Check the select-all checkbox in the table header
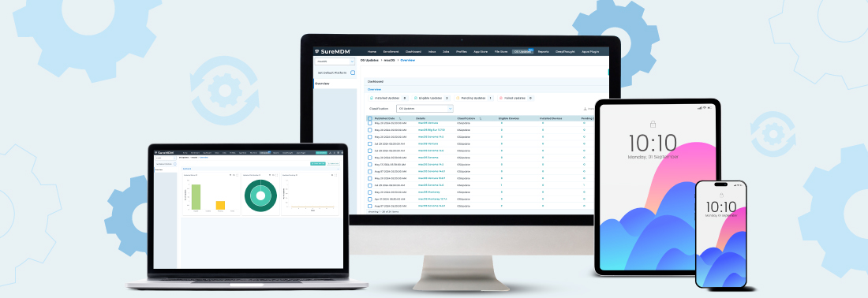868x298 pixels. (370, 118)
